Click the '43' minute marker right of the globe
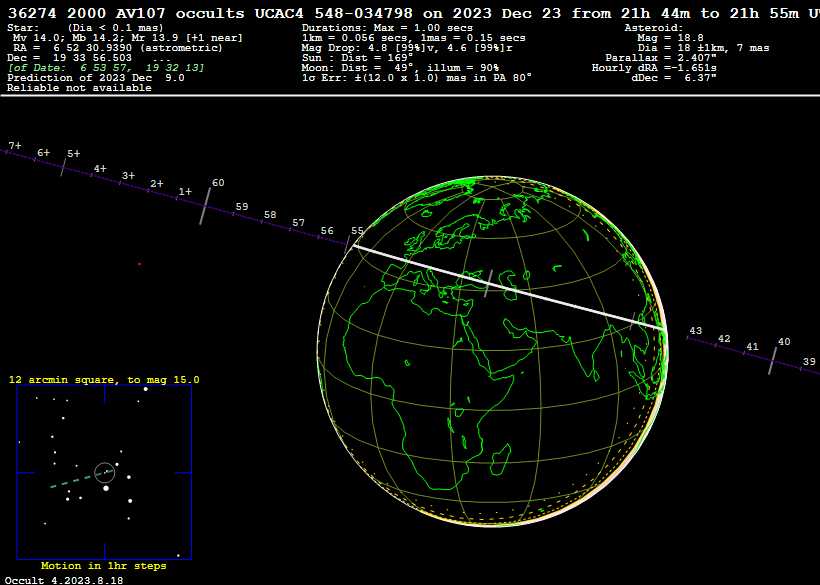The height and width of the screenshot is (585, 820). 696,331
